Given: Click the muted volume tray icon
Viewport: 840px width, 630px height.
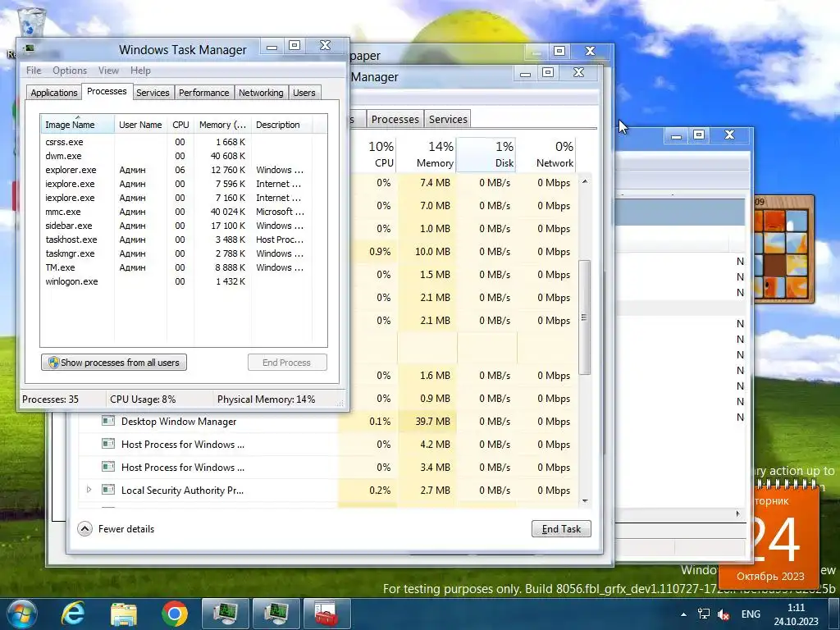Looking at the screenshot, I should (x=724, y=614).
